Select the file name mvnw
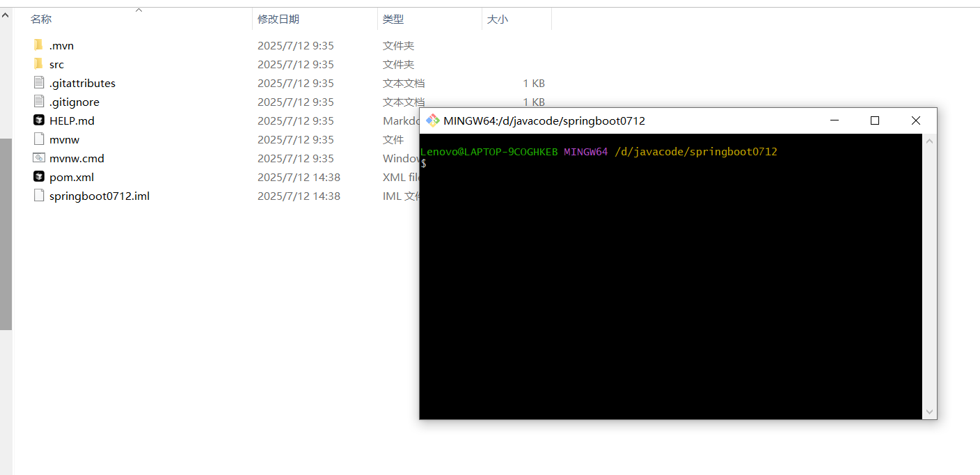The height and width of the screenshot is (475, 980). pos(64,139)
